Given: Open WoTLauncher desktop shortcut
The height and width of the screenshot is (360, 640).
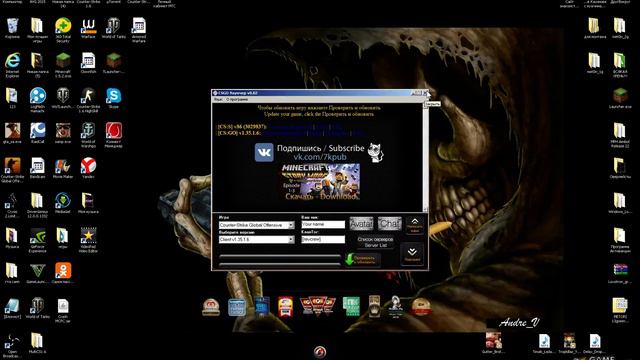Looking at the screenshot, I should (x=63, y=98).
